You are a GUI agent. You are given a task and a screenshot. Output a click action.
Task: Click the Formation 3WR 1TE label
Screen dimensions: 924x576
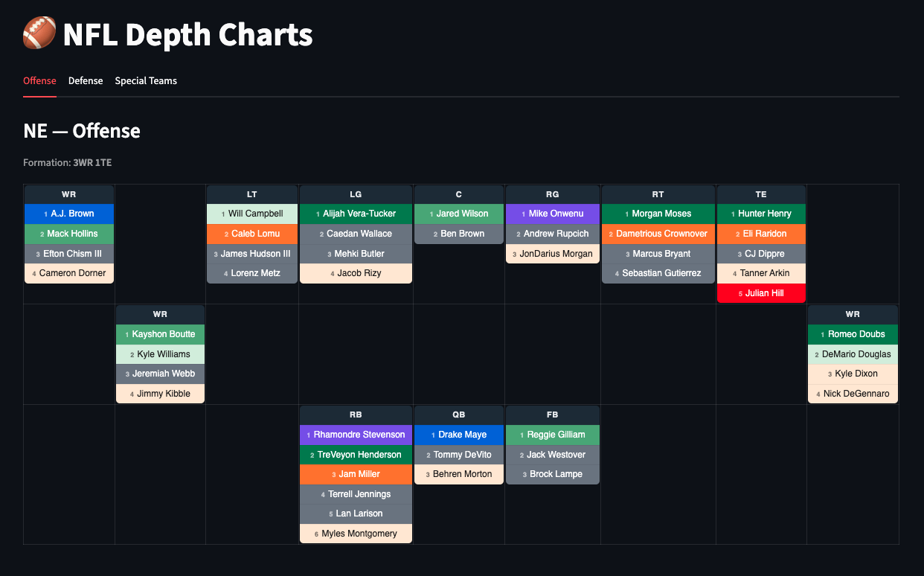click(x=68, y=162)
